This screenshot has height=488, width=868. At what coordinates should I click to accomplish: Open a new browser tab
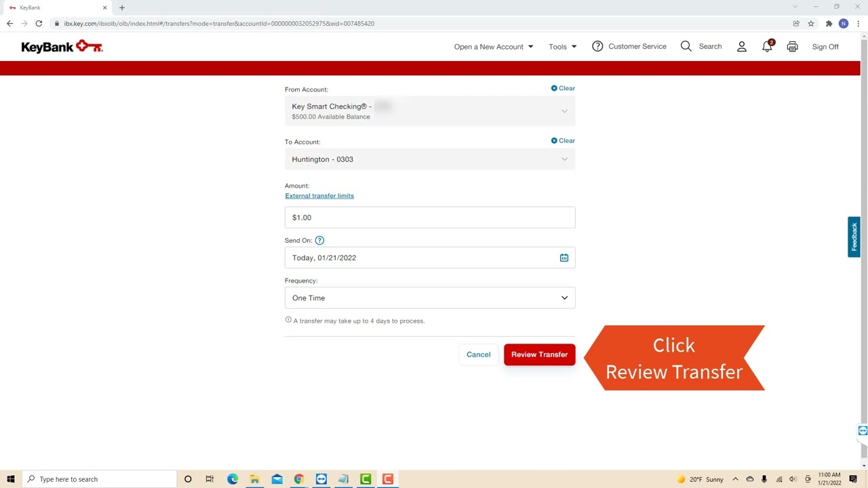click(x=122, y=7)
